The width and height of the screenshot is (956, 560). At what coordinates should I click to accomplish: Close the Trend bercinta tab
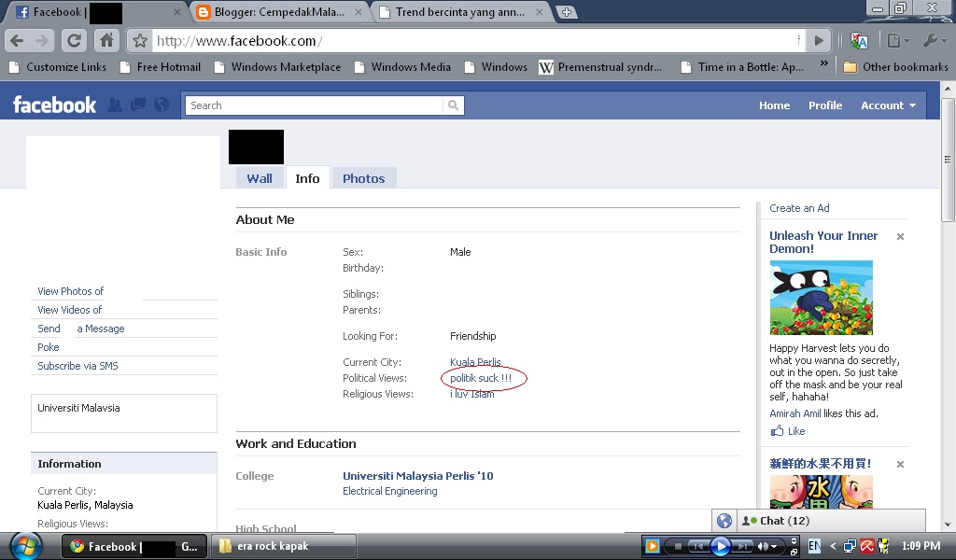click(x=540, y=12)
